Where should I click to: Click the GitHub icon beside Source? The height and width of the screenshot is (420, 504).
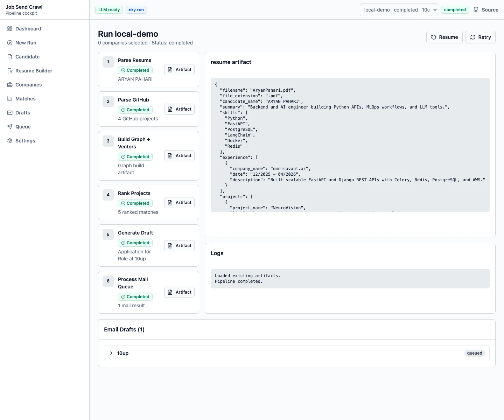[x=476, y=10]
